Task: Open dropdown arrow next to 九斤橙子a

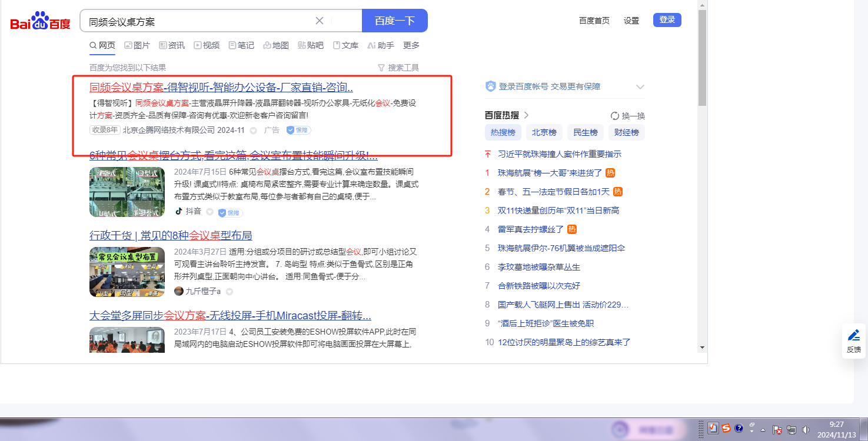Action: coord(230,292)
